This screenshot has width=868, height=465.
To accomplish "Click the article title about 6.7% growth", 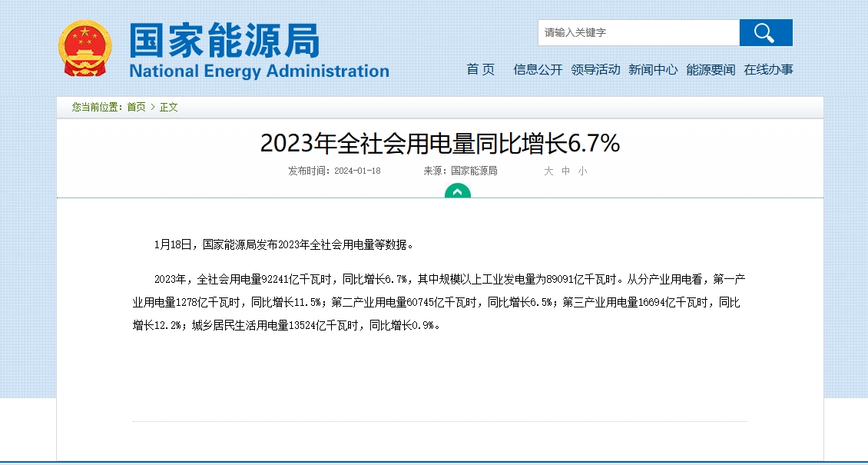I will click(440, 144).
